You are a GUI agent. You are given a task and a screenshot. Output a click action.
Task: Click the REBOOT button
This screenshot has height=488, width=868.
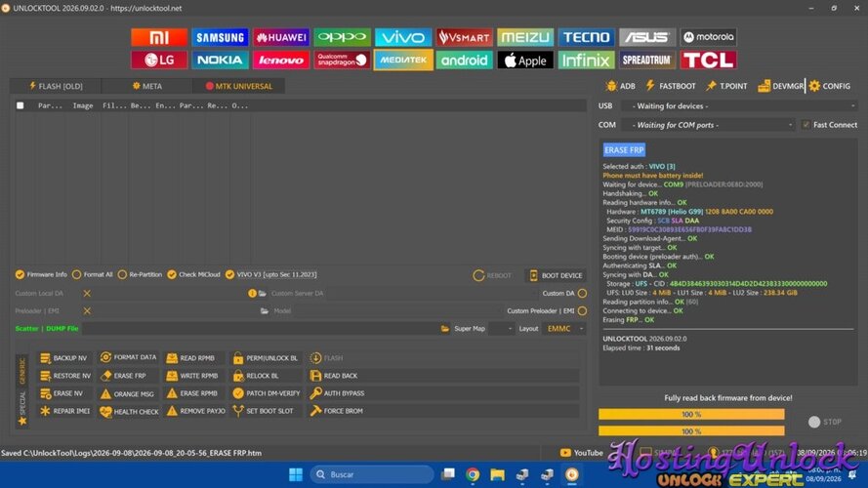click(x=492, y=275)
